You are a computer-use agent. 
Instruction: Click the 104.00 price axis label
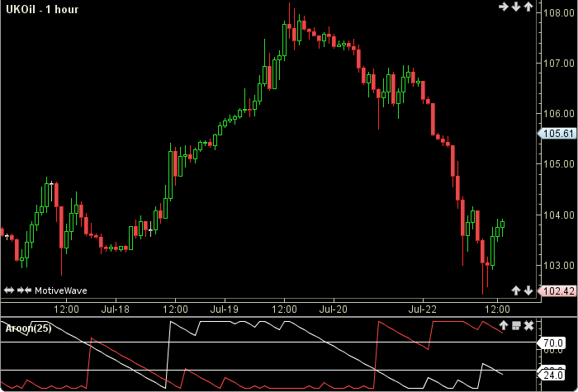(559, 215)
